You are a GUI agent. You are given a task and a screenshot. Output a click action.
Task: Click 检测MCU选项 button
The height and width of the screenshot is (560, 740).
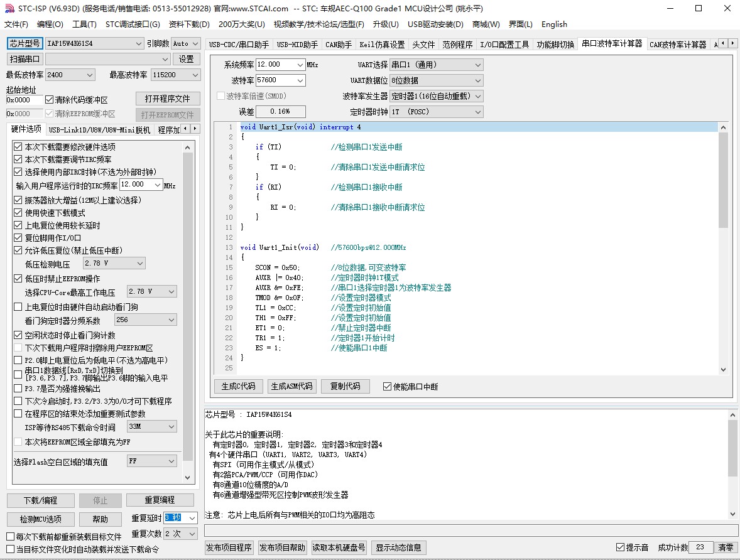click(41, 519)
